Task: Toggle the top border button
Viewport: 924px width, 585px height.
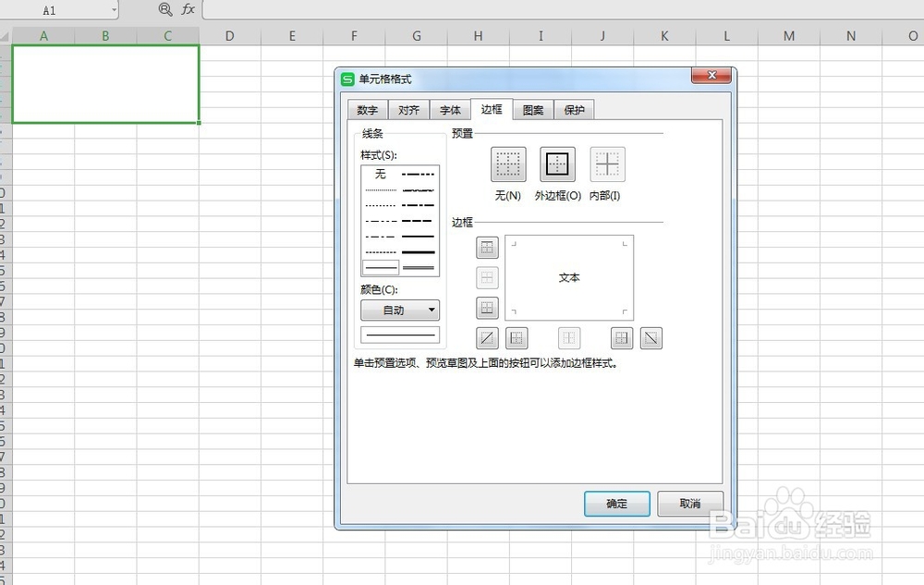Action: pyautogui.click(x=487, y=248)
